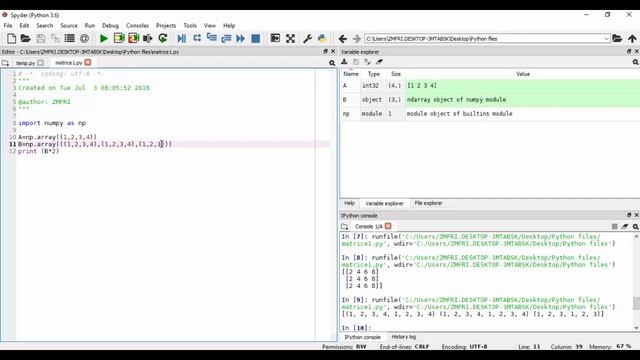Open Preferences with the wrench icon
The height and width of the screenshot is (360, 640).
pos(307,38)
